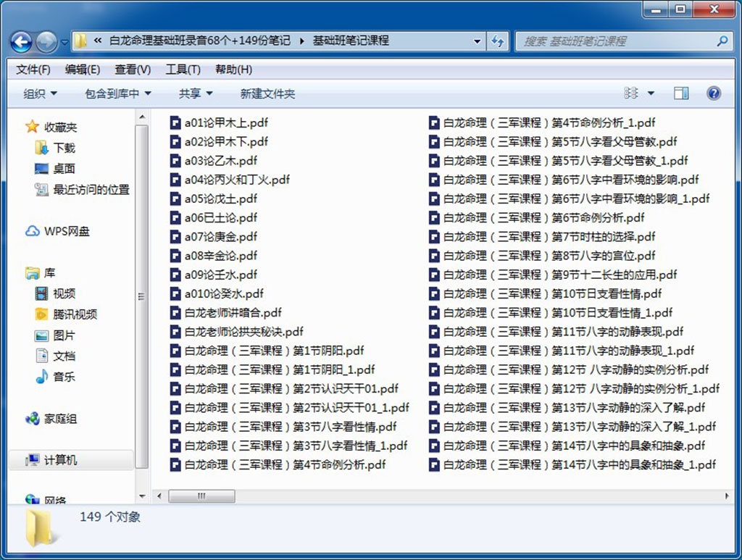Open 下载 folder in the sidebar
The width and height of the screenshot is (742, 560).
(x=55, y=148)
